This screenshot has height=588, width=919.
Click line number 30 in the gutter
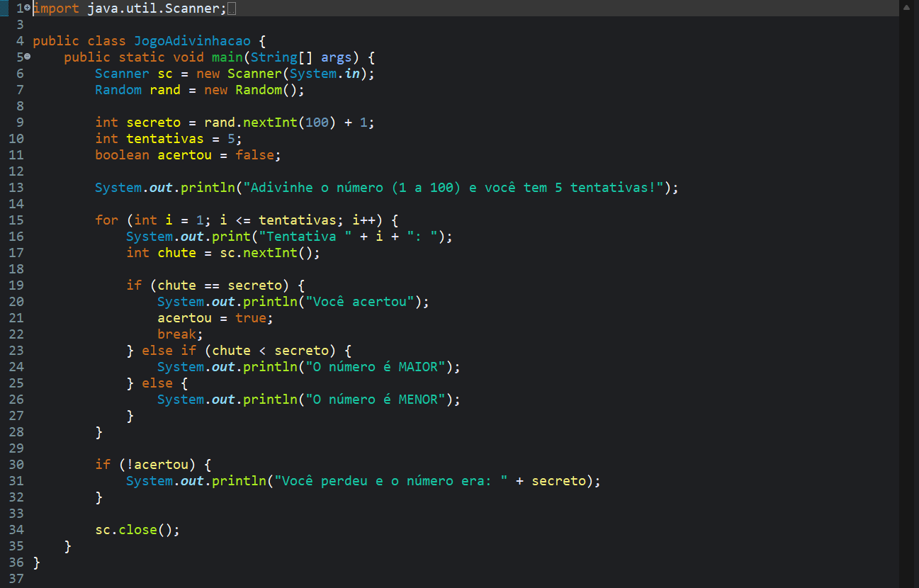coord(16,464)
